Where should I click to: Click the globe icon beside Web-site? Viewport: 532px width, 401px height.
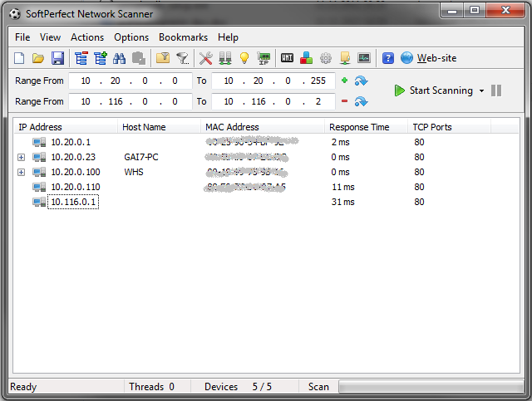(406, 58)
